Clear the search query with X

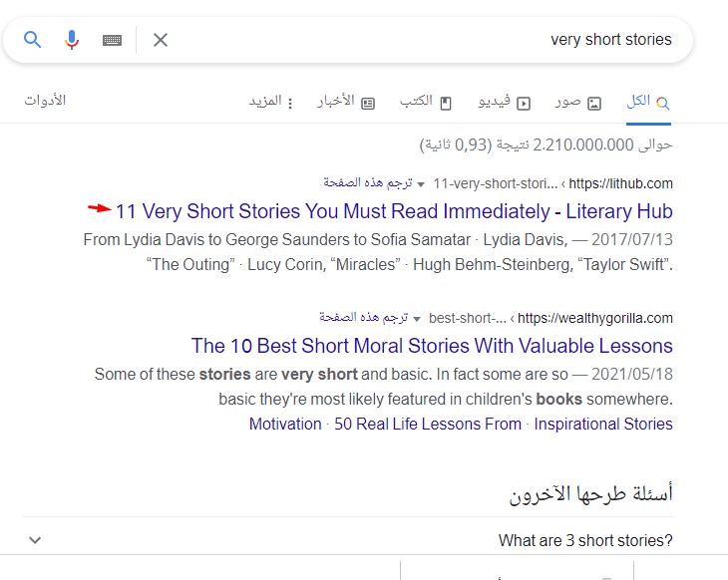pos(161,40)
